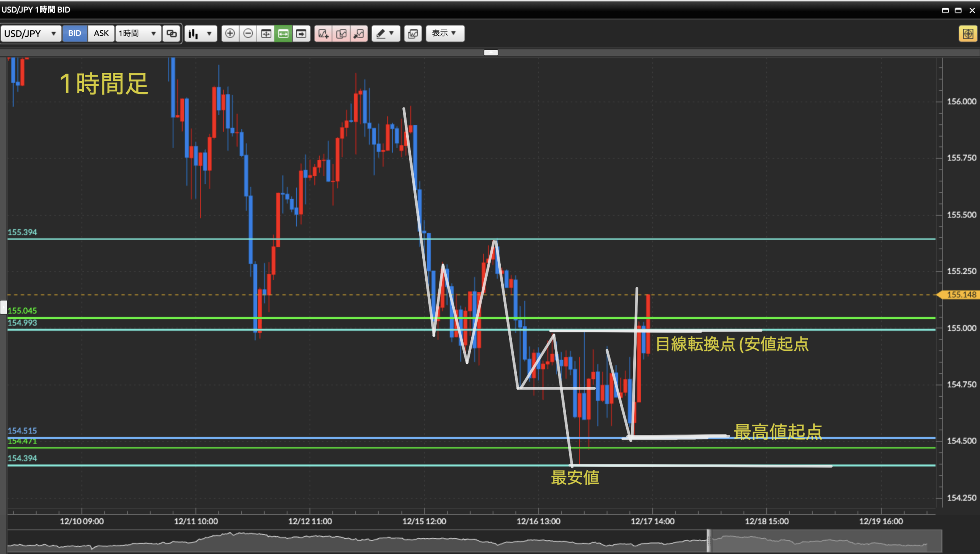Image resolution: width=980 pixels, height=554 pixels.
Task: Click the pink import chart arrow button
Action: 359,34
